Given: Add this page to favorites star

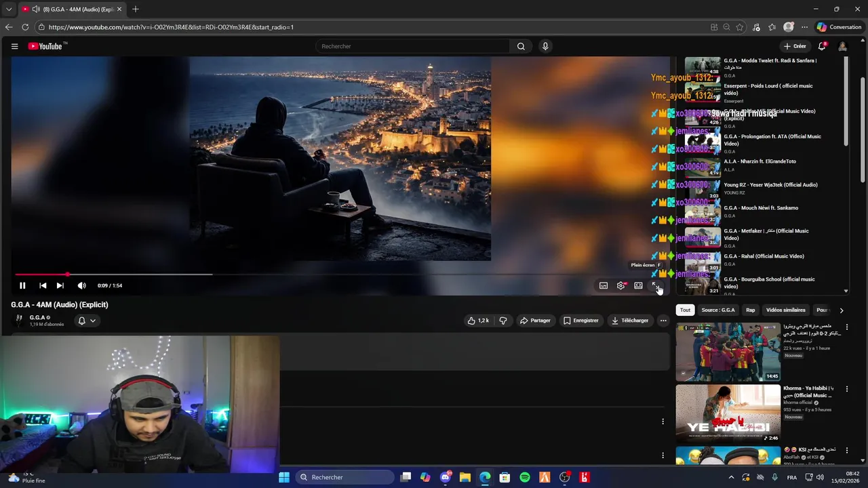Looking at the screenshot, I should [x=739, y=27].
